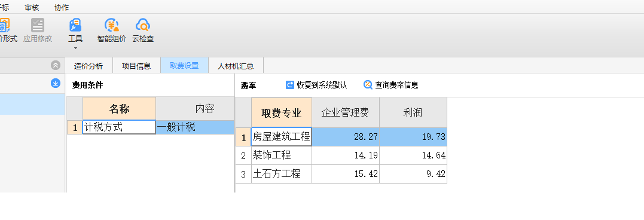Select row number 2 in rate table
644x220 pixels.
pos(243,155)
